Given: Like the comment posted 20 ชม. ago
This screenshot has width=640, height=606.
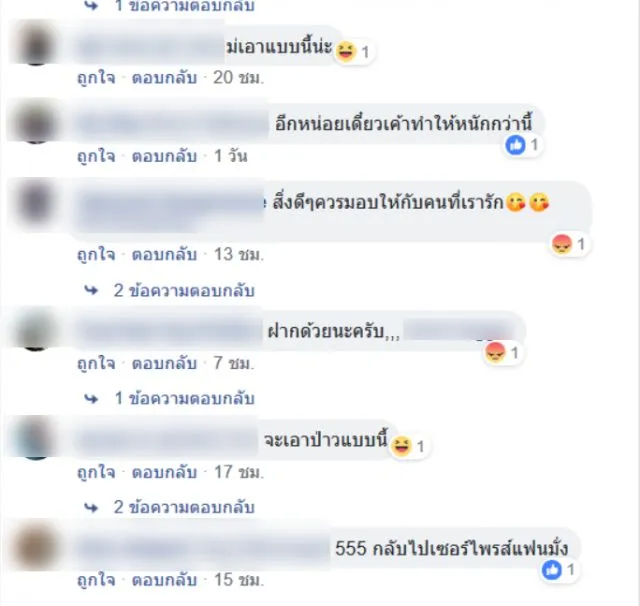Looking at the screenshot, I should (96, 78).
